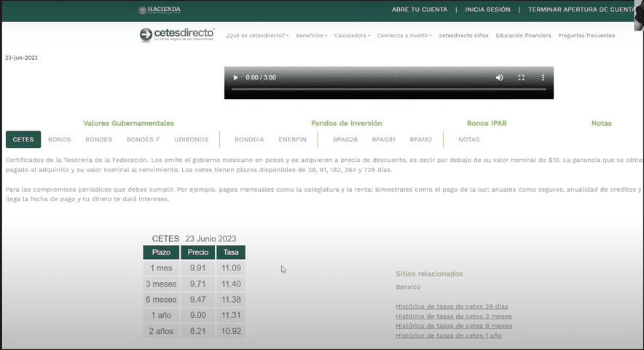
Task: Click the cetesdirecto logo
Action: coord(178,34)
